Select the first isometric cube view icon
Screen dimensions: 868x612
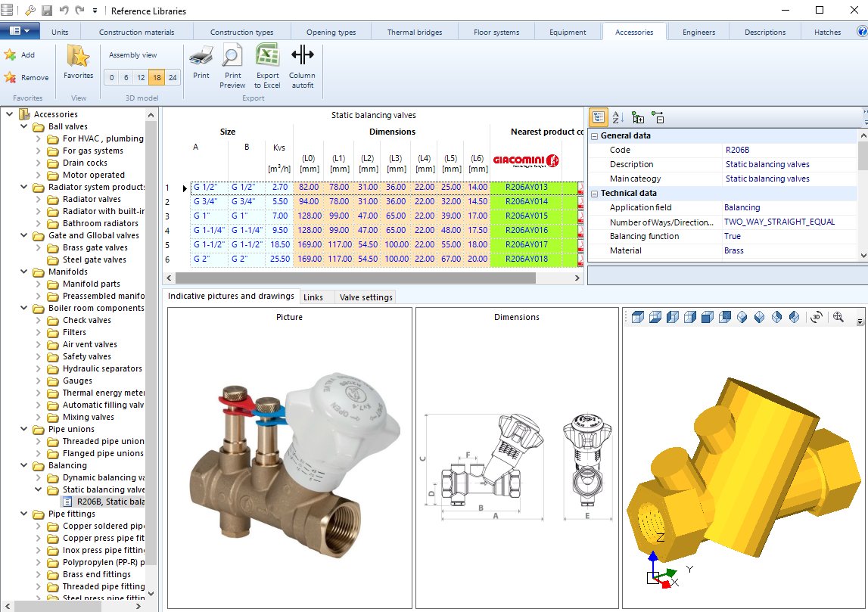[637, 315]
